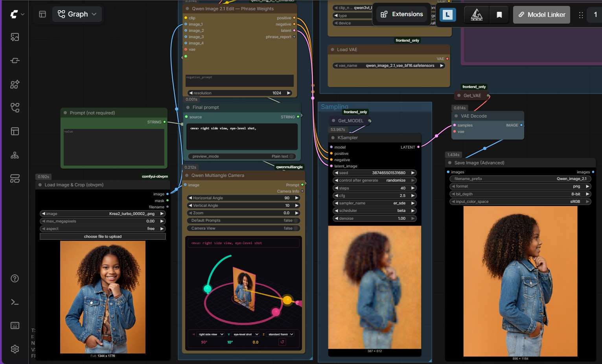Toggle Default Prompts switch
602x364 pixels.
[x=296, y=221]
